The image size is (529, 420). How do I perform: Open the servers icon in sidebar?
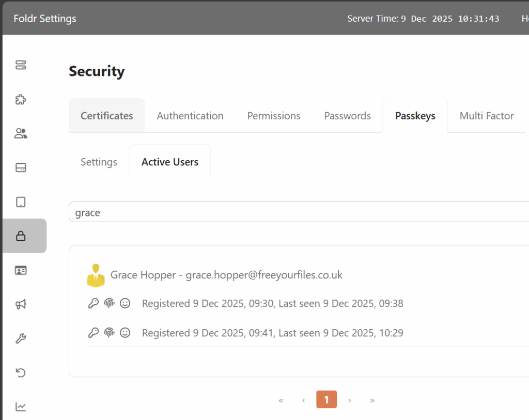21,65
